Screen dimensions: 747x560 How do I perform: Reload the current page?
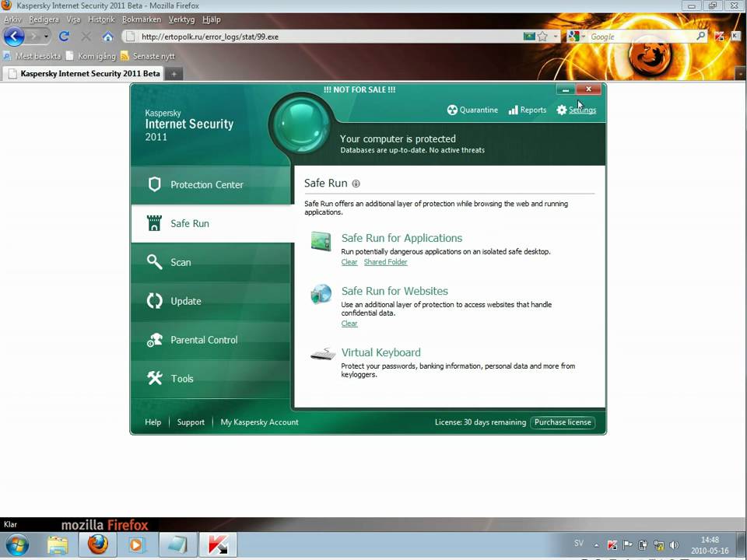pos(64,37)
